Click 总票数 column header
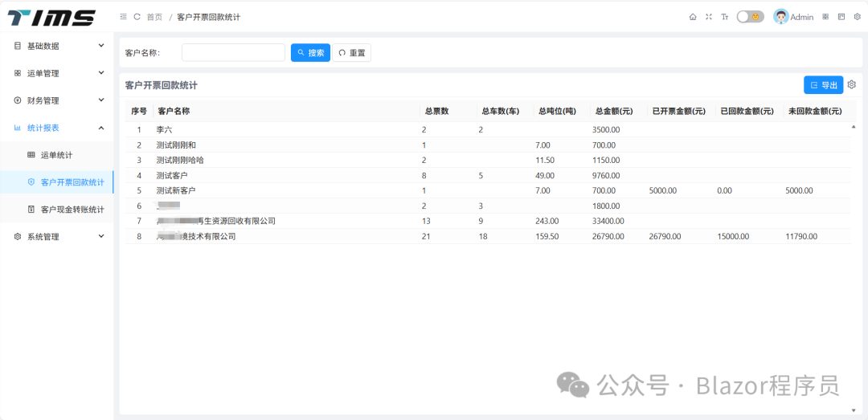The width and height of the screenshot is (868, 420). click(448, 112)
